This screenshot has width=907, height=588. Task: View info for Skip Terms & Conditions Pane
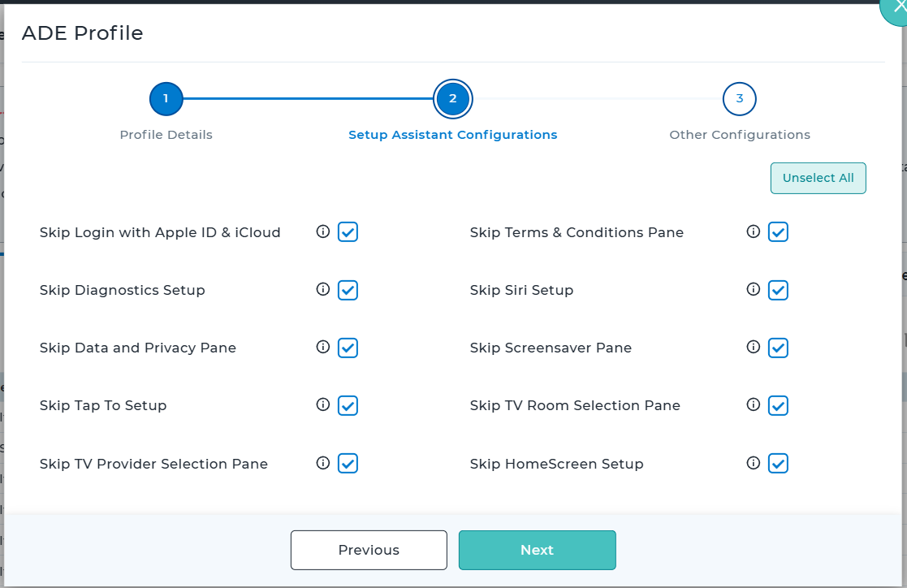753,232
